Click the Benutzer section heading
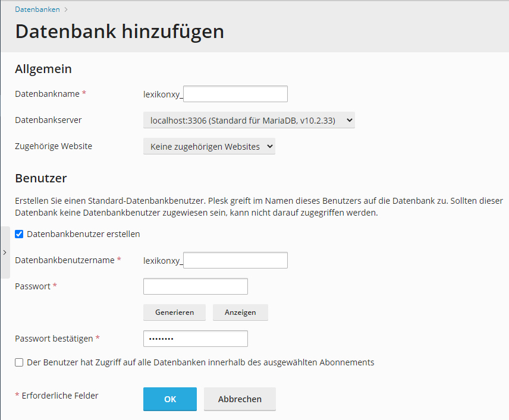Viewport: 509px width, 420px height. 40,178
